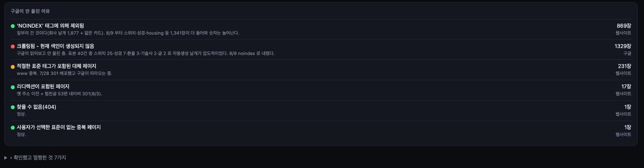The height and width of the screenshot is (168, 644).
Task: Open 크롤링됨 - 현재 색인이 생성되지 않음 entry
Action: [x=56, y=46]
